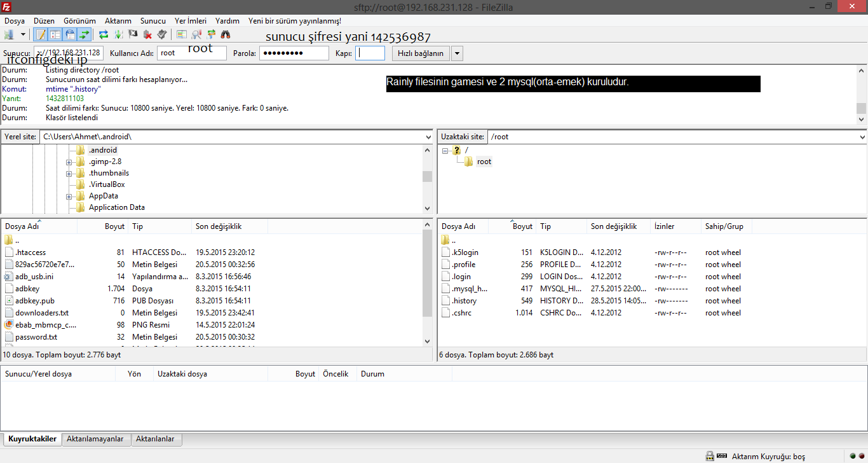The image size is (868, 463).
Task: Click the green activity LED indicator
Action: [x=853, y=456]
